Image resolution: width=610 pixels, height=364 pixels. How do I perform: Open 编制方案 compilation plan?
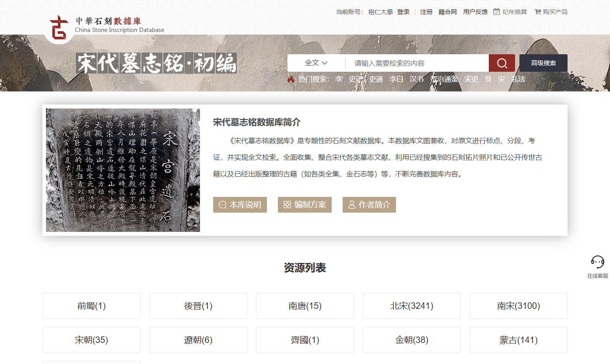click(305, 205)
